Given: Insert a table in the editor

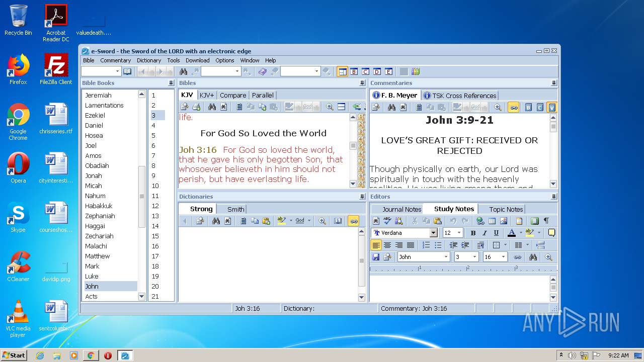Looking at the screenshot, I should (492, 221).
